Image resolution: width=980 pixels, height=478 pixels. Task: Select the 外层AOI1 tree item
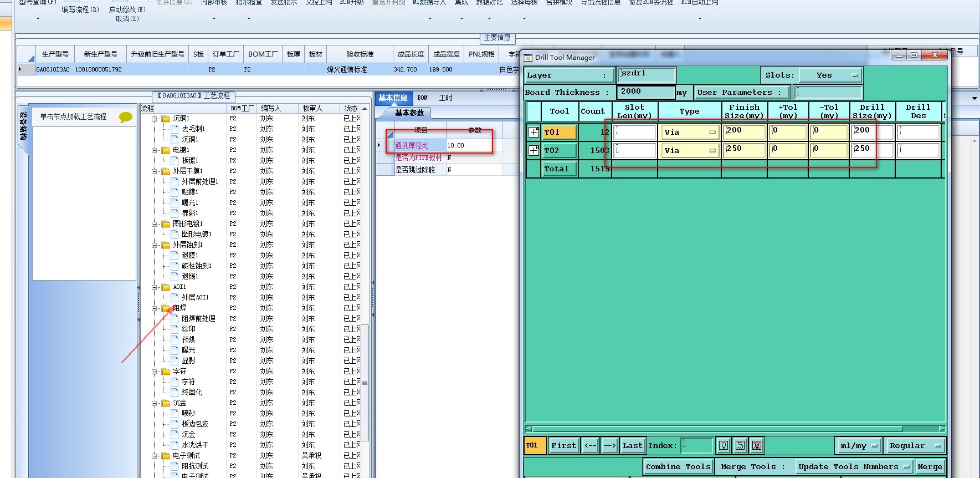195,297
